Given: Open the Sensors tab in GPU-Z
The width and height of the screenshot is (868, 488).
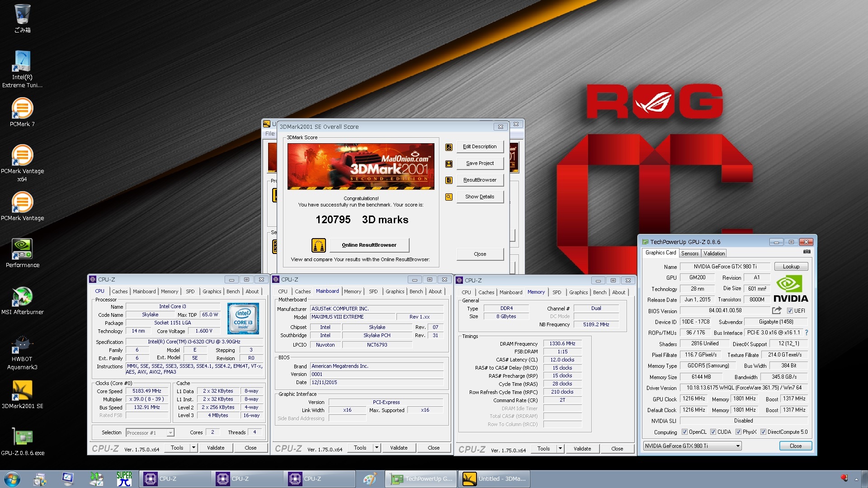Looking at the screenshot, I should (x=690, y=253).
